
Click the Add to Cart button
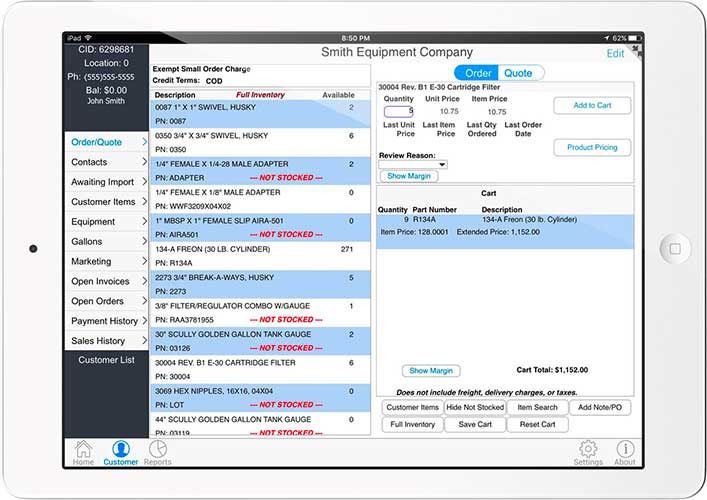click(x=592, y=106)
